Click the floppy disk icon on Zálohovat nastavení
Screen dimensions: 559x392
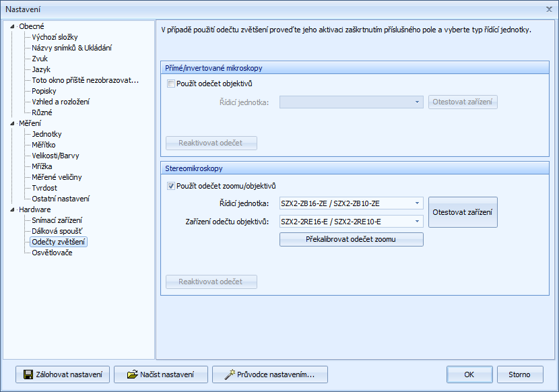[x=28, y=374]
